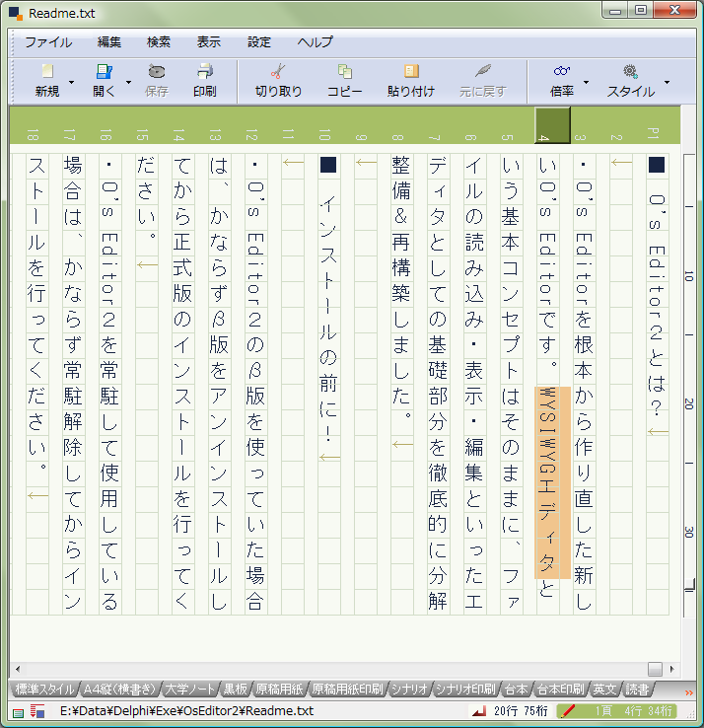Click the heading インストールの前に!
Image resolution: width=704 pixels, height=728 pixels.
(x=328, y=319)
